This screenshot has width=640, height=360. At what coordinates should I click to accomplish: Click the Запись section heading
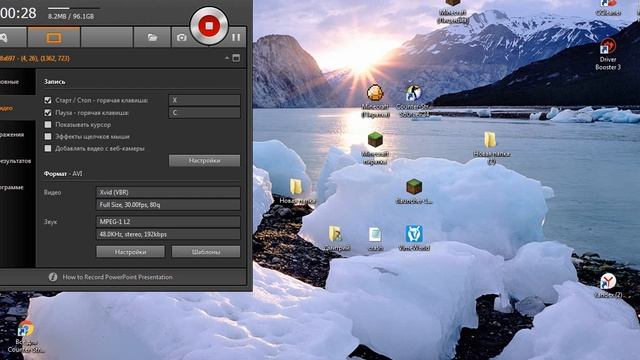click(55, 82)
